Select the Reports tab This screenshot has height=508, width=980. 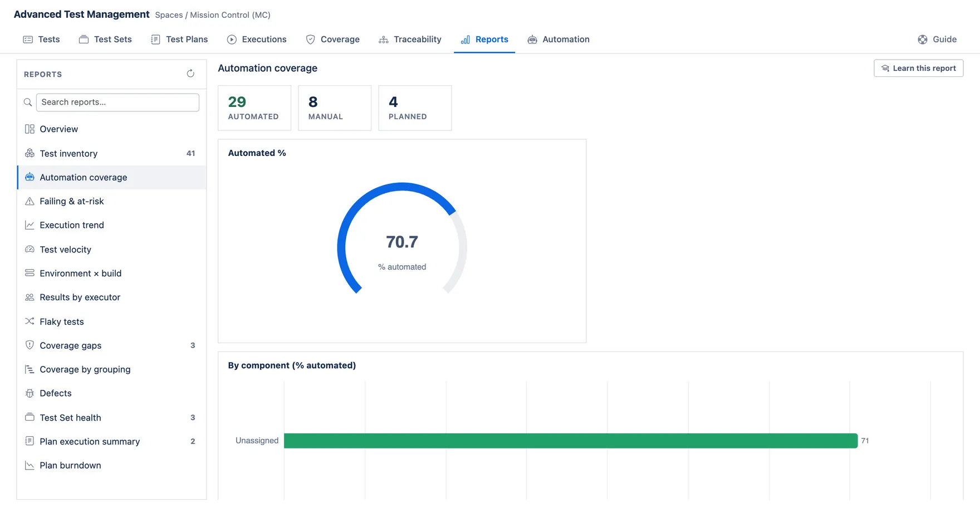coord(484,40)
